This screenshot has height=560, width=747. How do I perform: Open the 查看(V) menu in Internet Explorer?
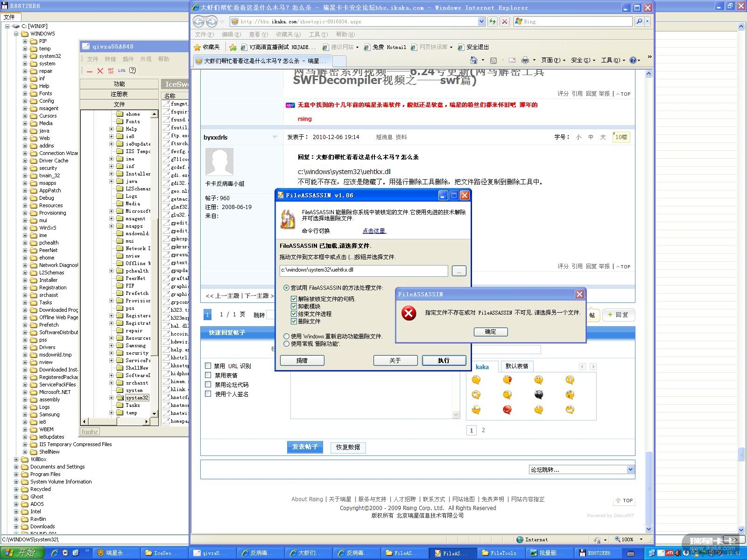tap(258, 35)
